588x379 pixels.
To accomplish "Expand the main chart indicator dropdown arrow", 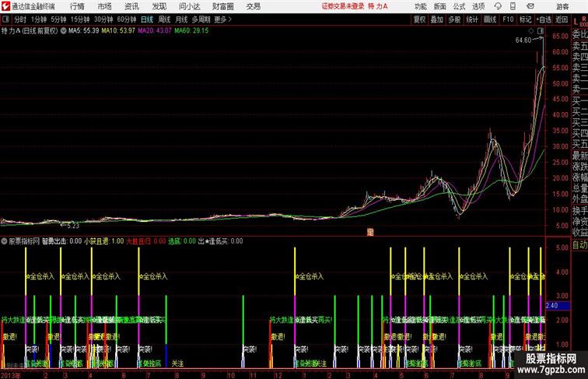I will coord(63,31).
